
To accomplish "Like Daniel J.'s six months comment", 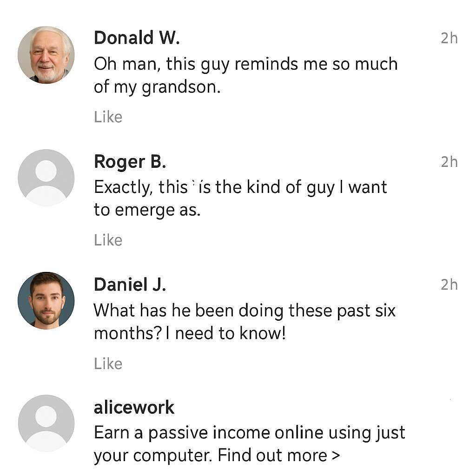I will (108, 364).
